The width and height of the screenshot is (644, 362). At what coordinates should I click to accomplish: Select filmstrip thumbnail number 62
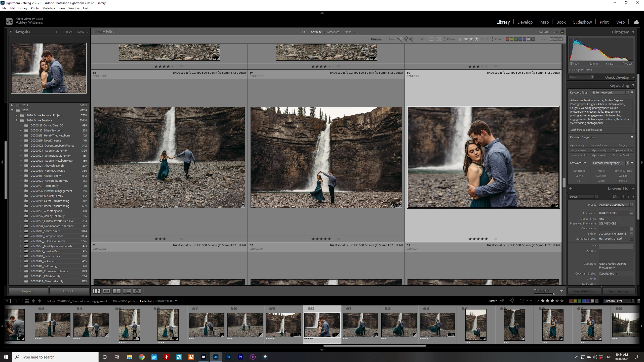[399, 325]
